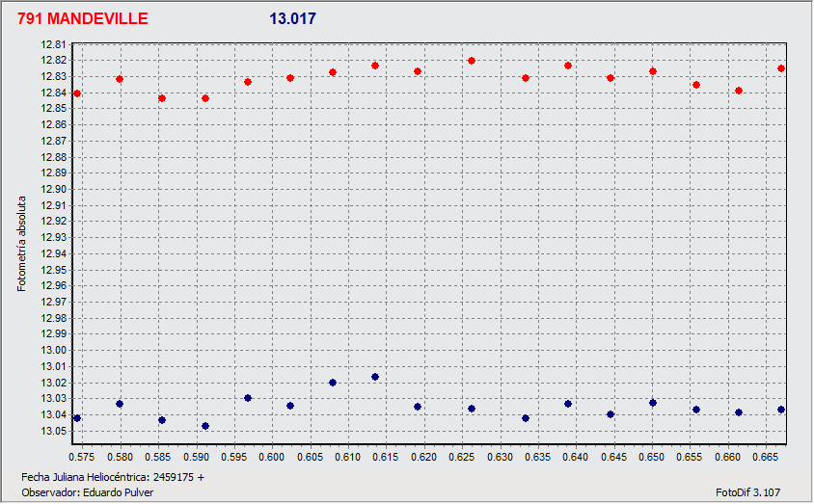Click the blue point near 0.5967
Viewport: 814px width, 504px height.
[x=248, y=398]
